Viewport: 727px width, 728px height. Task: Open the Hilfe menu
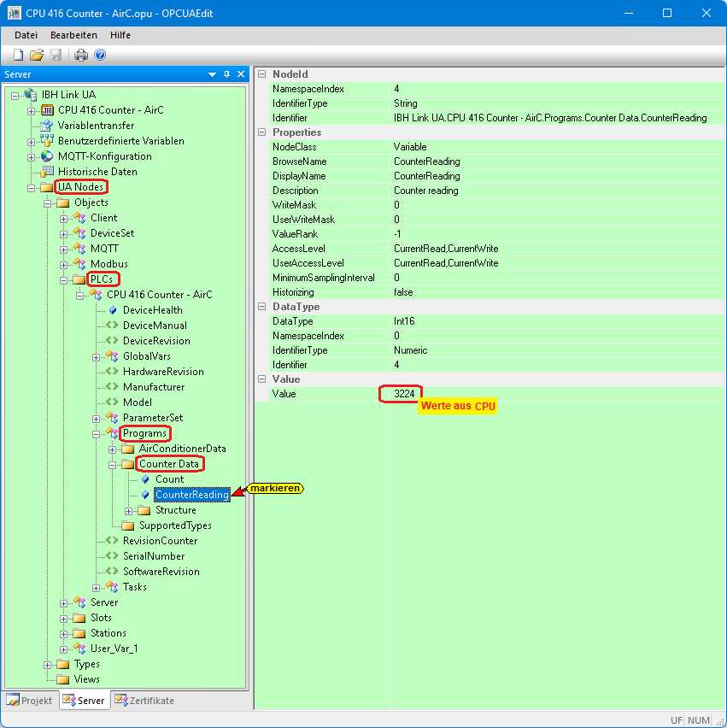[120, 35]
